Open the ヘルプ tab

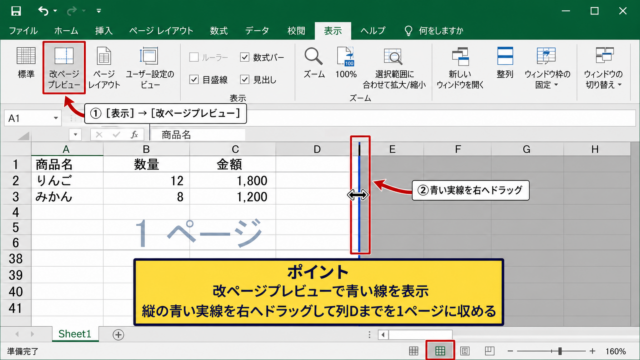(373, 31)
